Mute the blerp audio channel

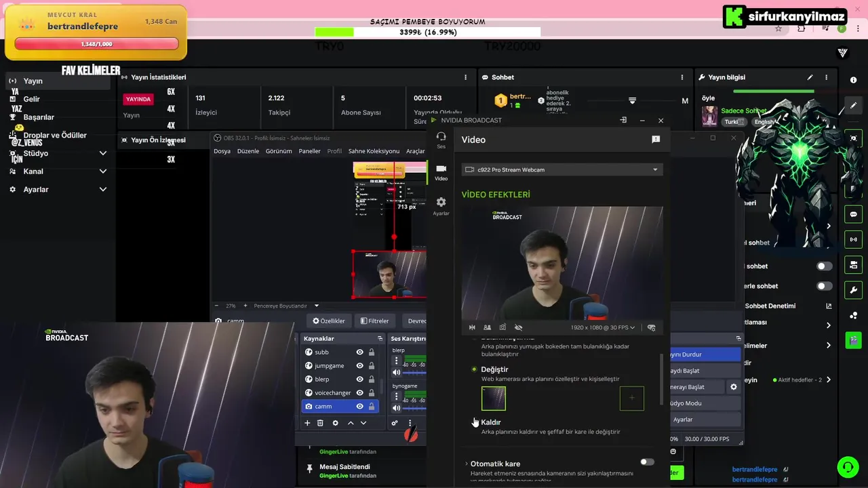tap(396, 372)
